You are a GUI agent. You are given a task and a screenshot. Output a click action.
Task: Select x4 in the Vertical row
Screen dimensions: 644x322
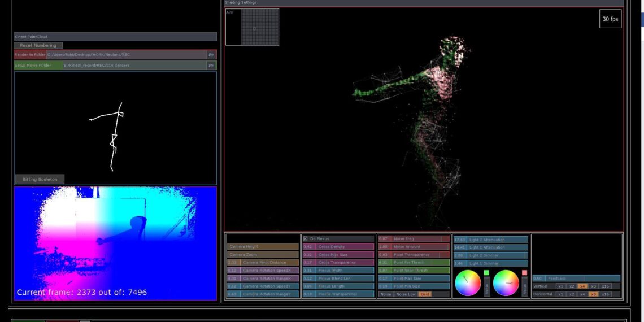click(582, 286)
